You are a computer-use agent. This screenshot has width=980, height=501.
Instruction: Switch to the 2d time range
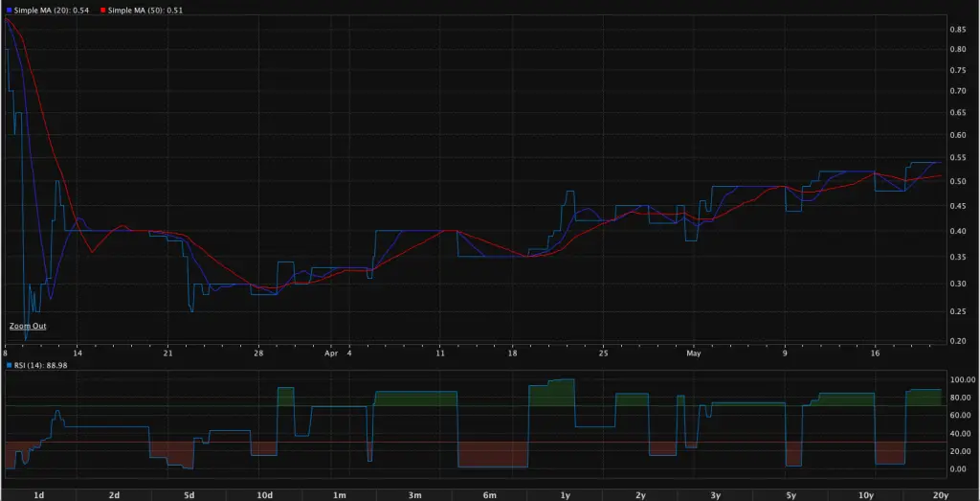[x=114, y=494]
